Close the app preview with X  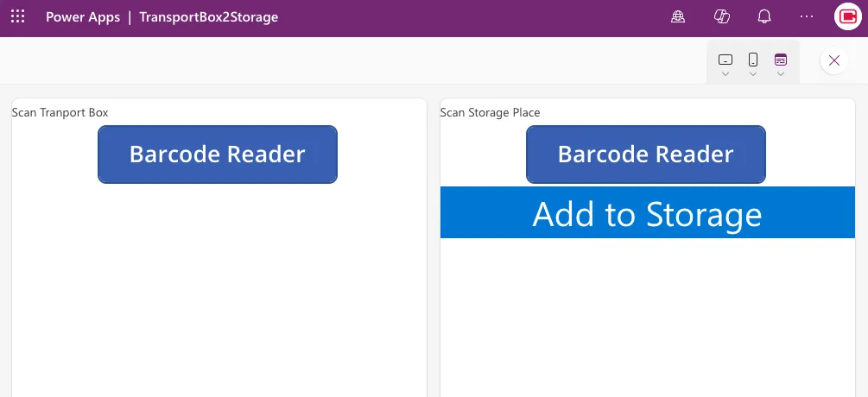click(833, 60)
